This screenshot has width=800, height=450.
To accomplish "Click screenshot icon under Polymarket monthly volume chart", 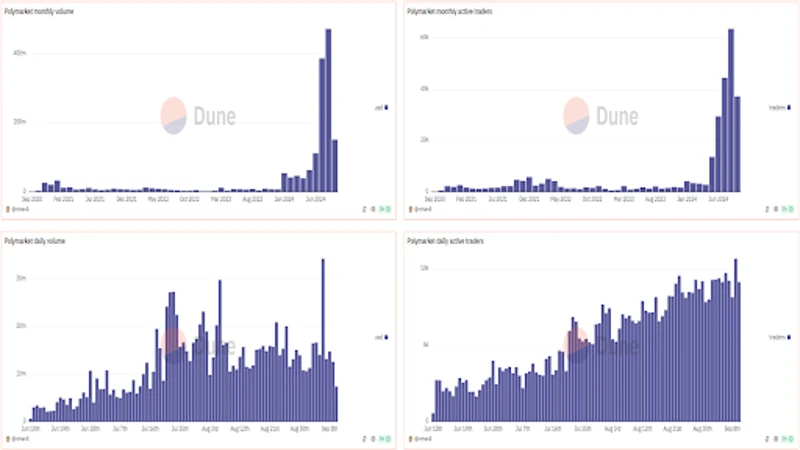I will (x=373, y=209).
